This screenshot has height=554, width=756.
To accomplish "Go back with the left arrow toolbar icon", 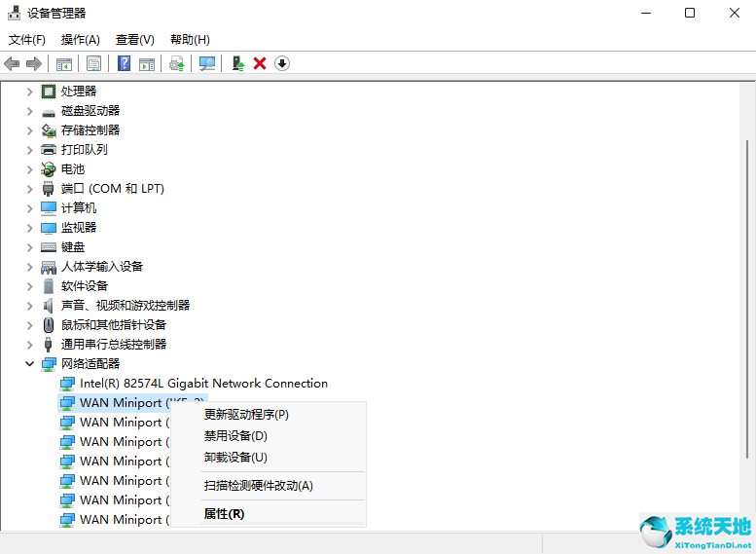I will 12,63.
